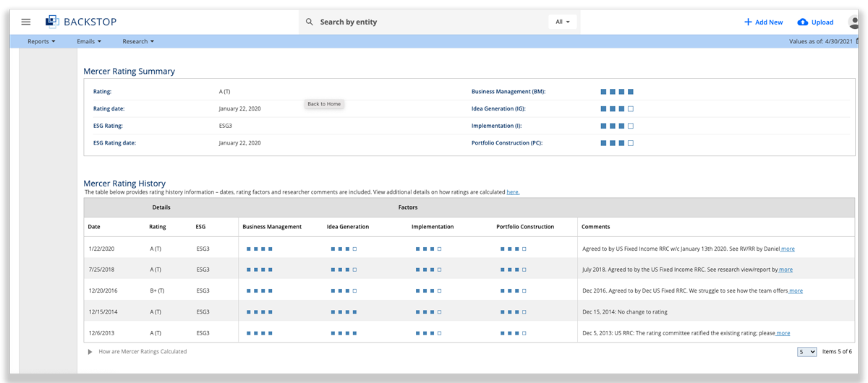Image resolution: width=868 pixels, height=383 pixels.
Task: Click Idea Generation squares in the 12/15/2014 row
Action: coord(344,312)
